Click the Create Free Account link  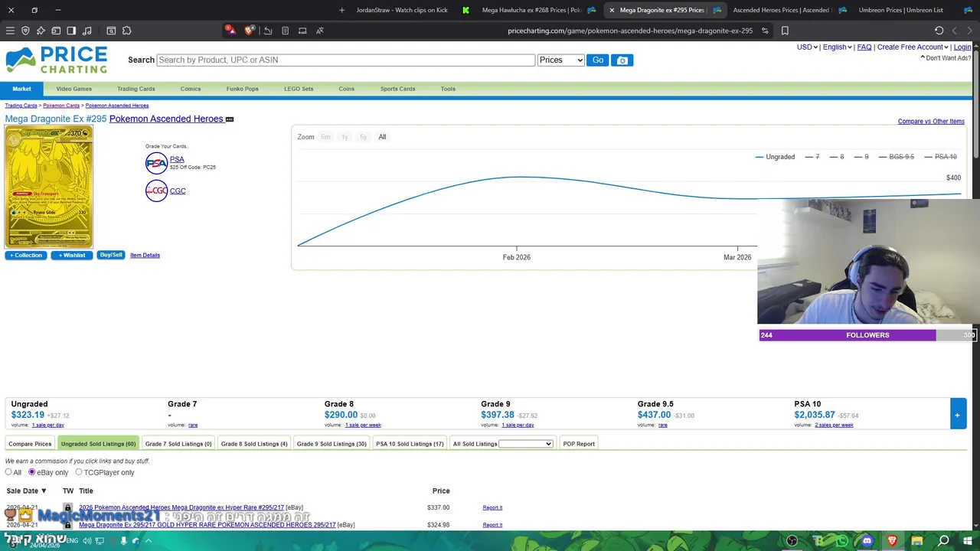(x=910, y=47)
